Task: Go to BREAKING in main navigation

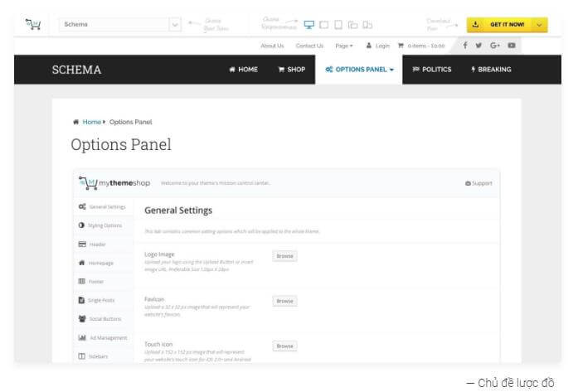Action: click(491, 70)
